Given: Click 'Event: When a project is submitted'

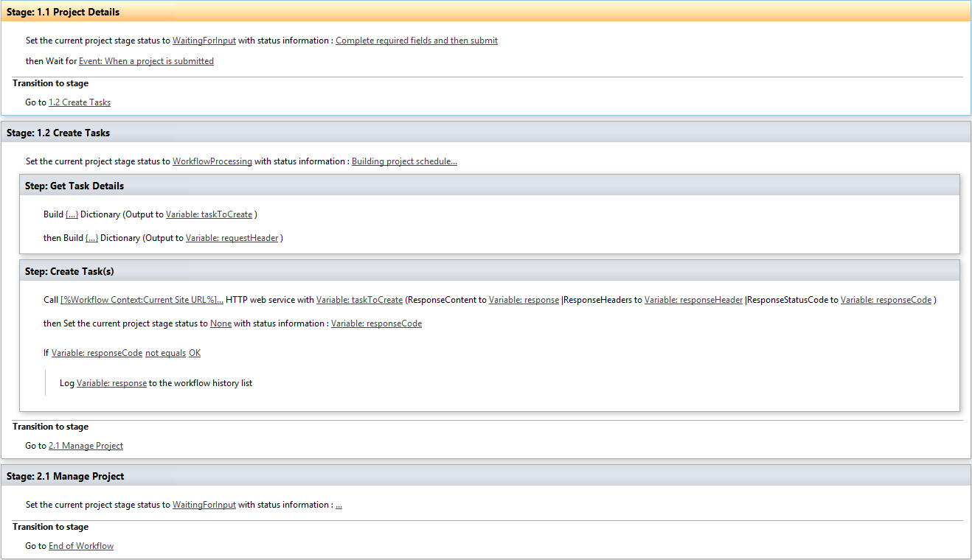Looking at the screenshot, I should coord(146,61).
